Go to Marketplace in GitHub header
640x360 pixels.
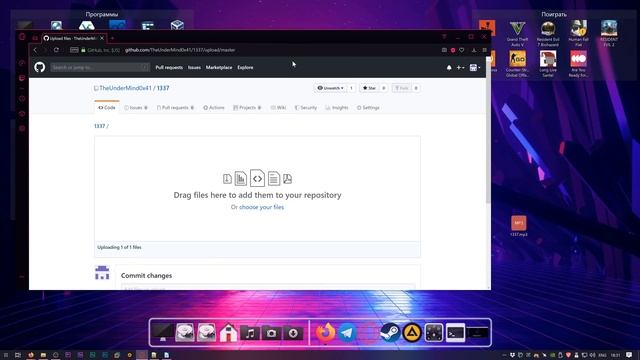coord(219,67)
